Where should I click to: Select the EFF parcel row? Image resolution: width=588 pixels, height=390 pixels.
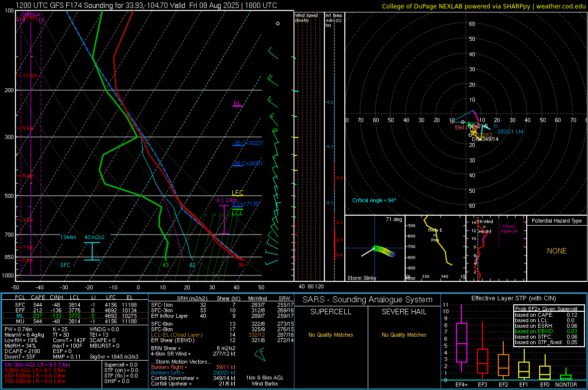coord(75,310)
